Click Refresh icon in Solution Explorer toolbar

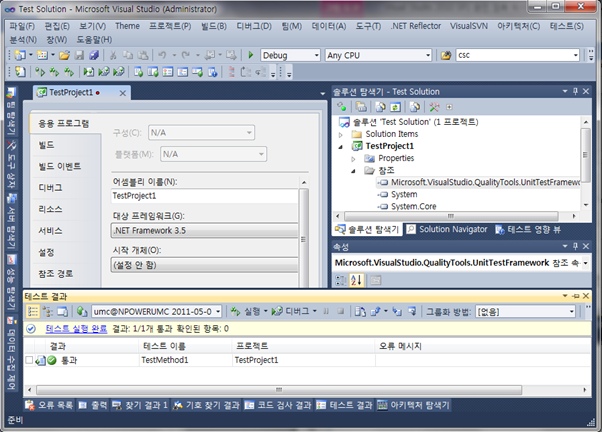click(395, 107)
